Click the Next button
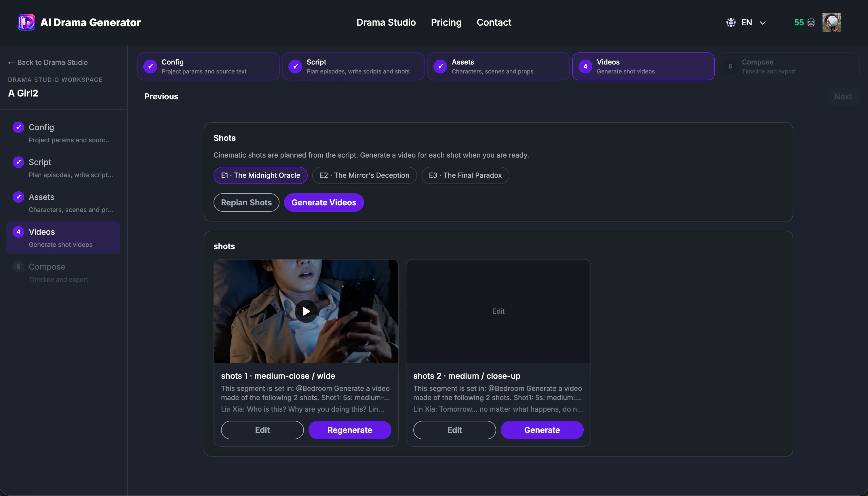 (843, 96)
